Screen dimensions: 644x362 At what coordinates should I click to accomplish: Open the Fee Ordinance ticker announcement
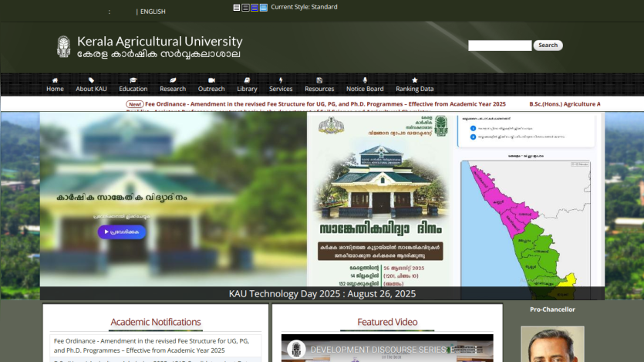(x=325, y=104)
